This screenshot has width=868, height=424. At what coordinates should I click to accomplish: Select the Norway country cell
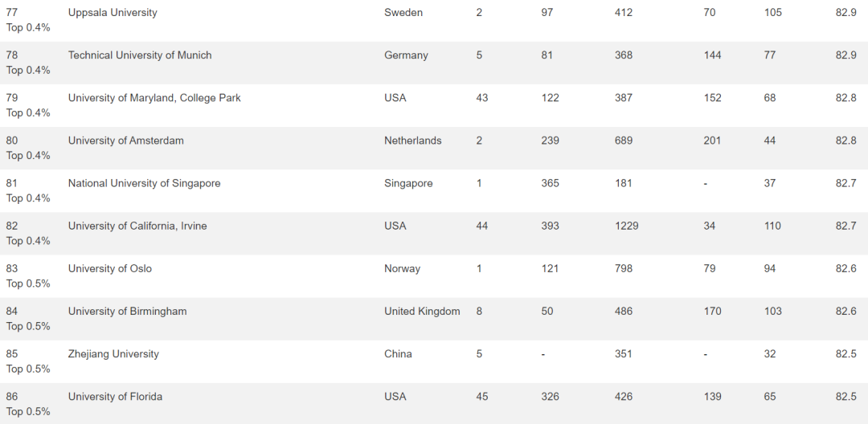click(402, 269)
